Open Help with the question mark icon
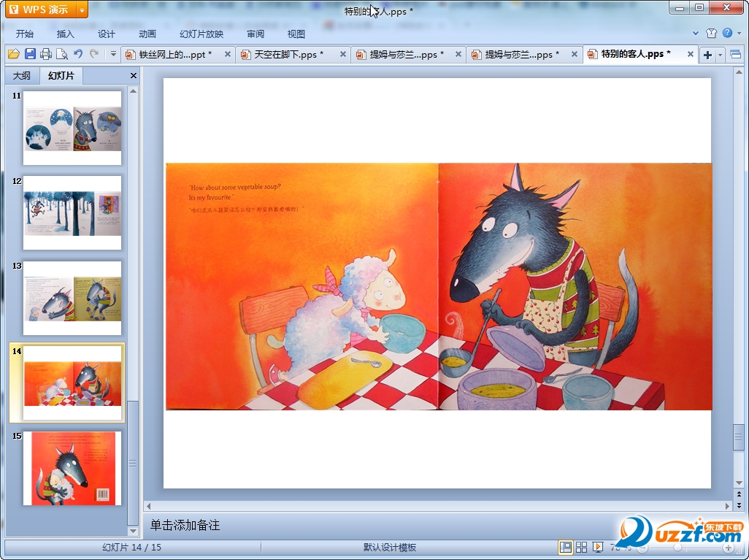The height and width of the screenshot is (560, 749). 728,33
